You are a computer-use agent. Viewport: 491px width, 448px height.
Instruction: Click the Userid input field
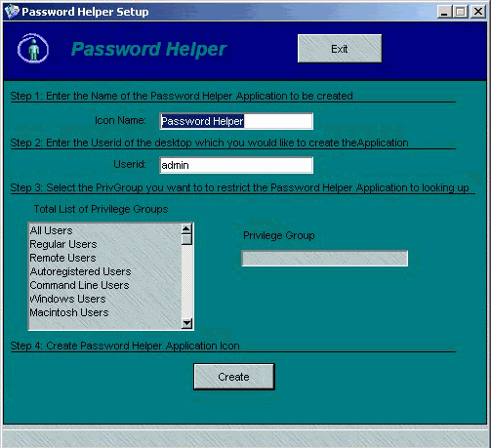[x=236, y=165]
